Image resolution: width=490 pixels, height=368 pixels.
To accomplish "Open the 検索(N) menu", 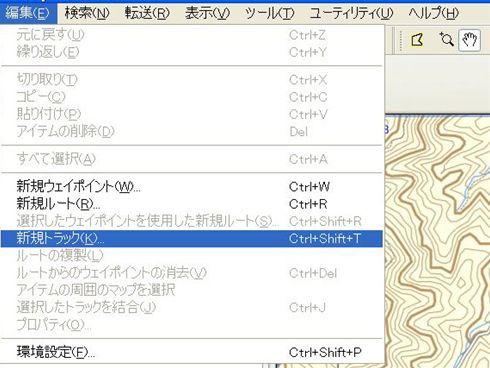I will coord(87,13).
